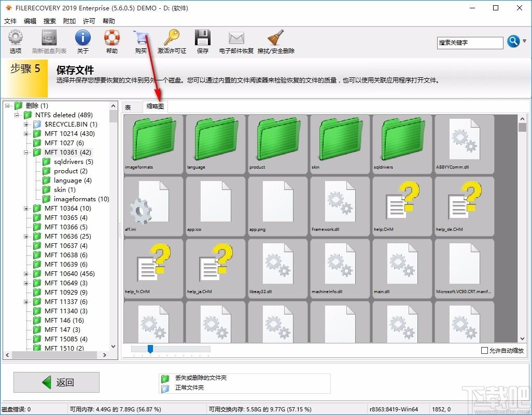
Task: Select the main.dll file thumbnail
Action: click(402, 269)
